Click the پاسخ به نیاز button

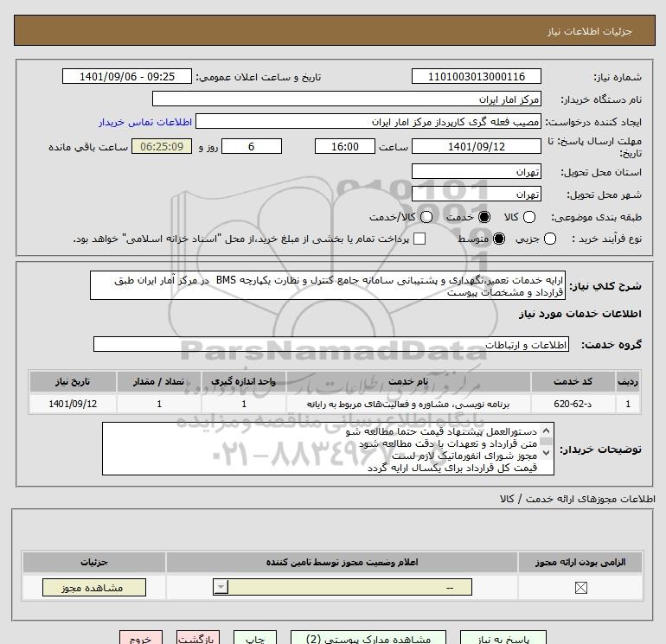click(x=503, y=638)
